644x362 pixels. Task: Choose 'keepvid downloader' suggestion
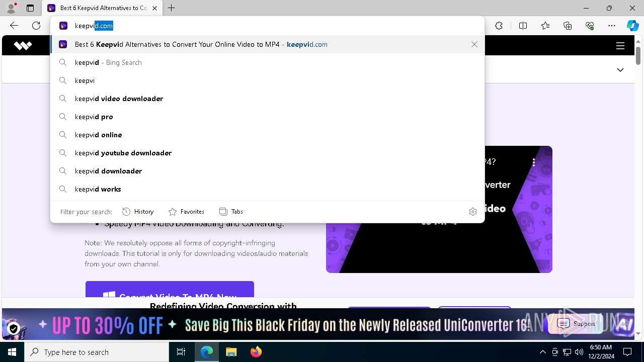[x=267, y=171]
